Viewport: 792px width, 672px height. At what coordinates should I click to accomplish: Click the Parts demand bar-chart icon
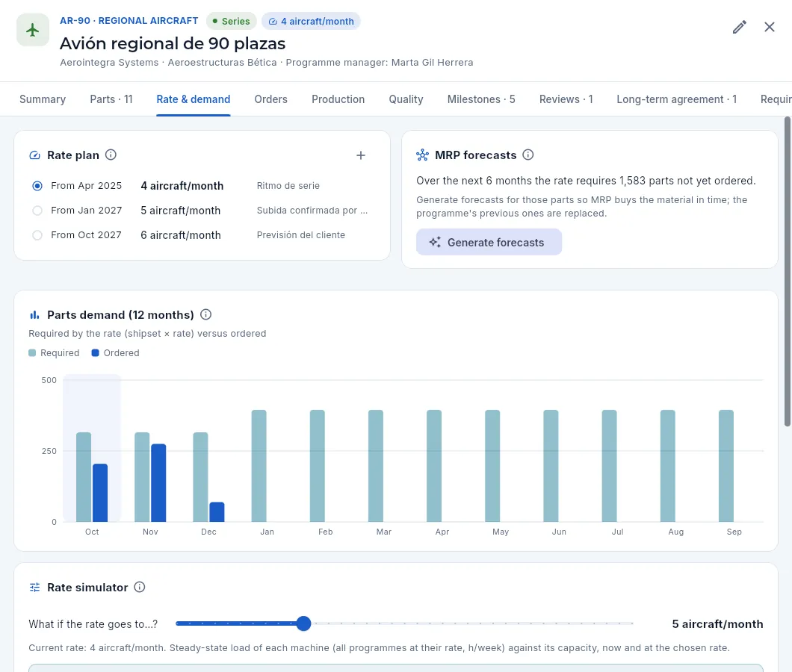click(x=34, y=315)
